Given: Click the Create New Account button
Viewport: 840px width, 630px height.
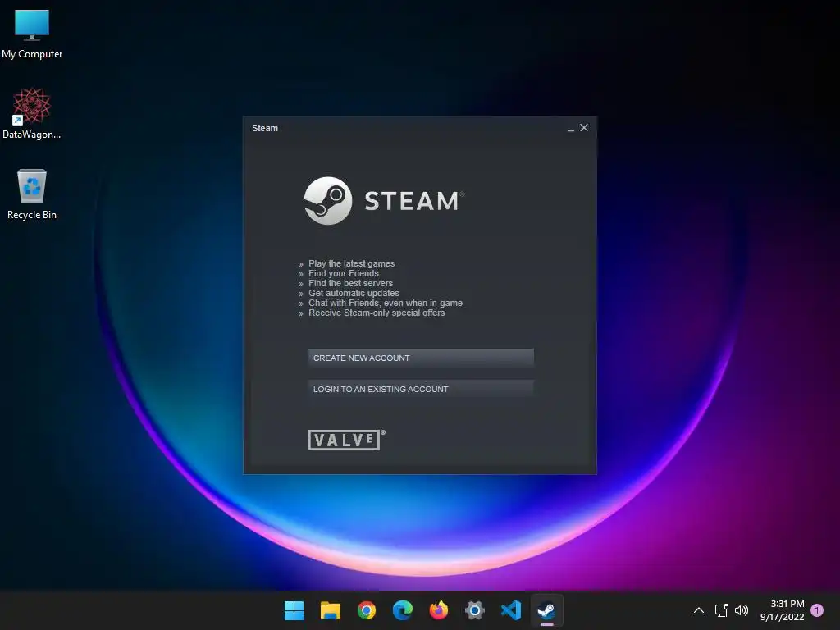Looking at the screenshot, I should 421,358.
